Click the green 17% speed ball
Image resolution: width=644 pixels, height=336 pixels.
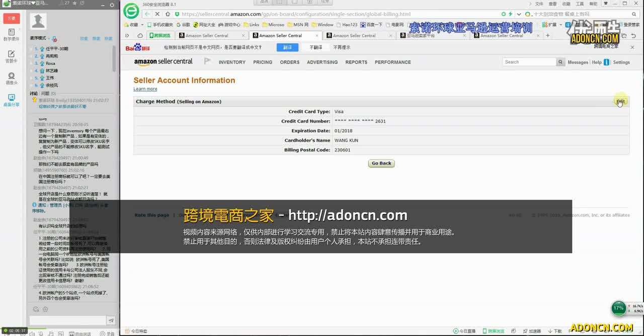618,308
